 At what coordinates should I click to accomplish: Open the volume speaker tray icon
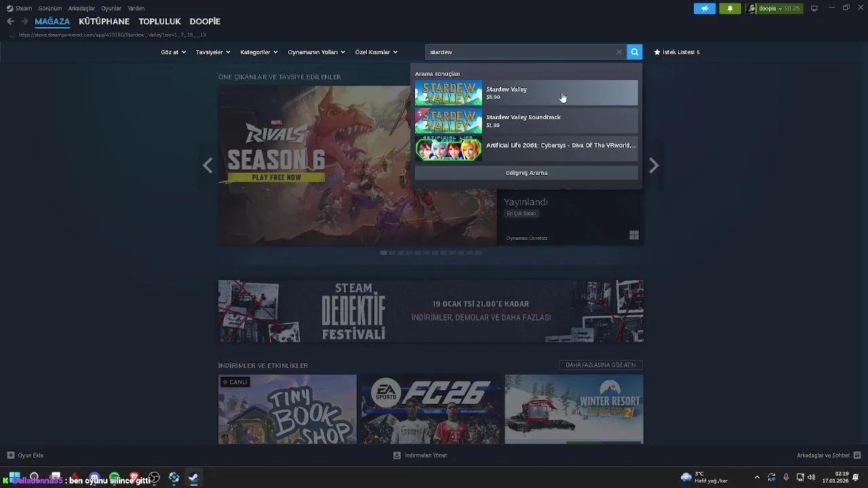(x=812, y=478)
